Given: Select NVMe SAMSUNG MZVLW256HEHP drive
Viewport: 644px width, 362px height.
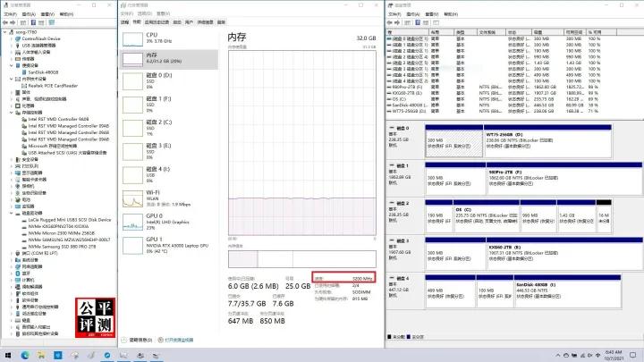Looking at the screenshot, I should click(x=69, y=240).
